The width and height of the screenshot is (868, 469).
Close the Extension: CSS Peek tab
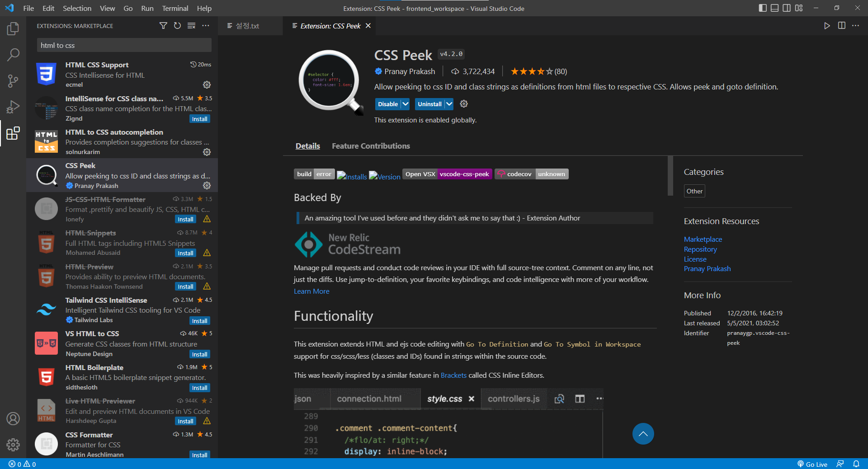click(x=368, y=26)
